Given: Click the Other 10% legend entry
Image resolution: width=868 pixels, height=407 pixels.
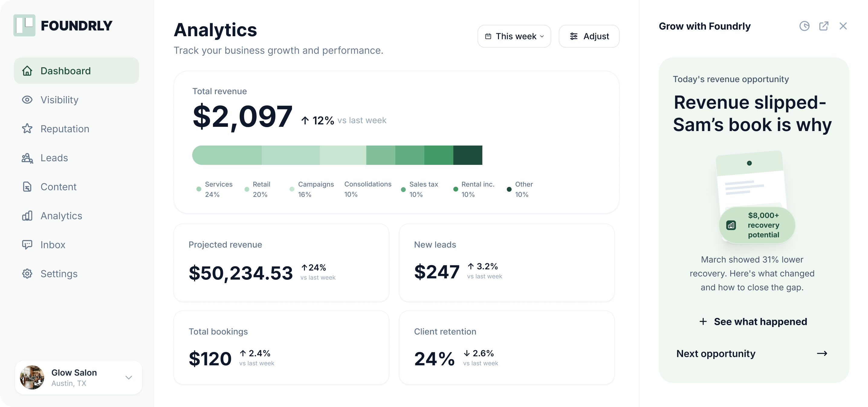Looking at the screenshot, I should (x=520, y=189).
